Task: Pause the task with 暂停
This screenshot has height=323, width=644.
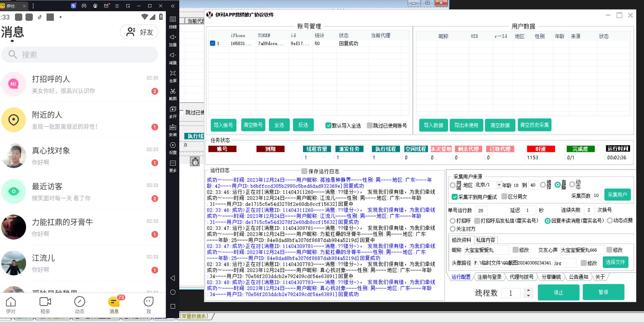Action: pyautogui.click(x=603, y=292)
